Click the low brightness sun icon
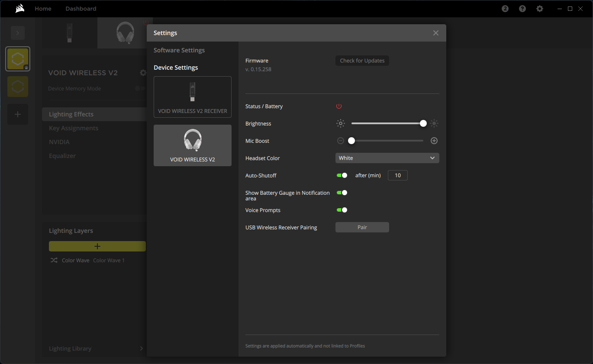 341,123
